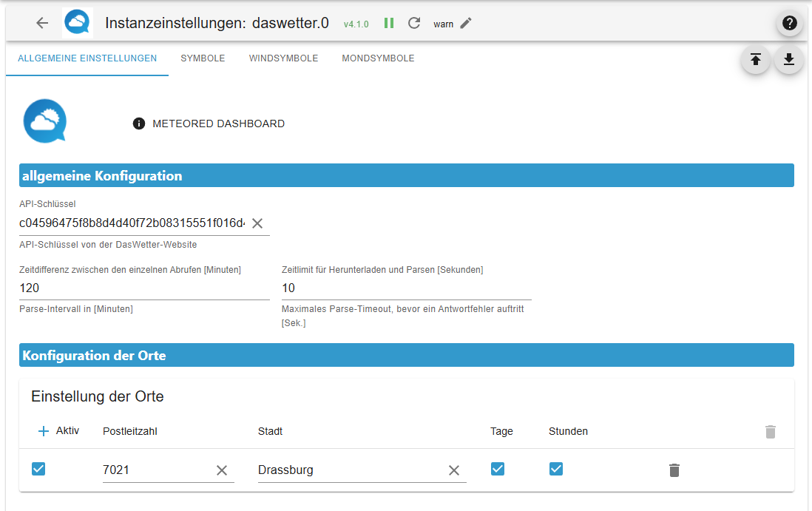Clear the Postleitzahl 7021 value
The image size is (812, 511).
click(222, 470)
